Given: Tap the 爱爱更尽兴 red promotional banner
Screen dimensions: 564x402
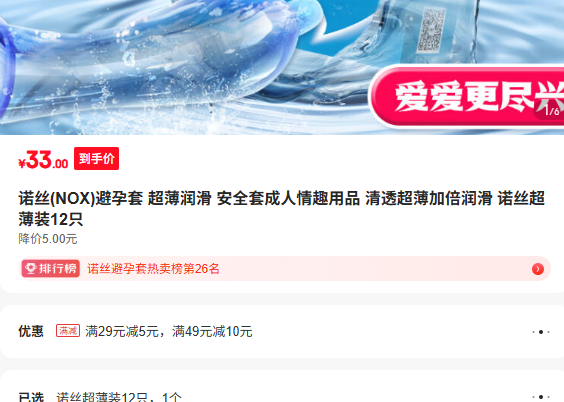Looking at the screenshot, I should tap(467, 96).
